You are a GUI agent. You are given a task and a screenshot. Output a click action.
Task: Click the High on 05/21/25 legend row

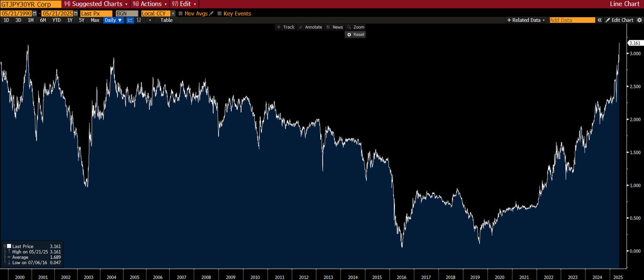tap(34, 252)
